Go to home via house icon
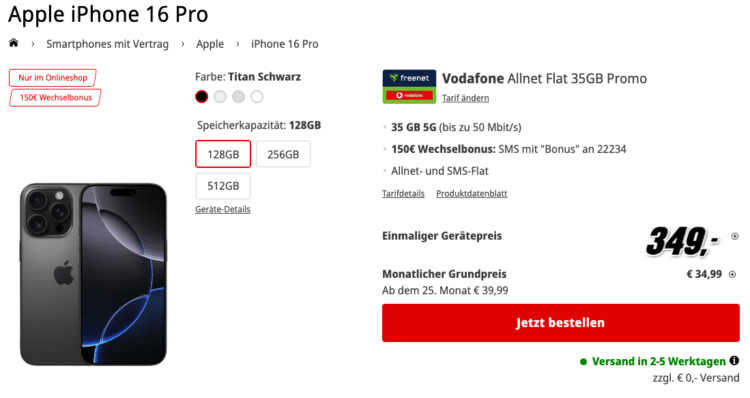This screenshot has height=398, width=750. [14, 43]
